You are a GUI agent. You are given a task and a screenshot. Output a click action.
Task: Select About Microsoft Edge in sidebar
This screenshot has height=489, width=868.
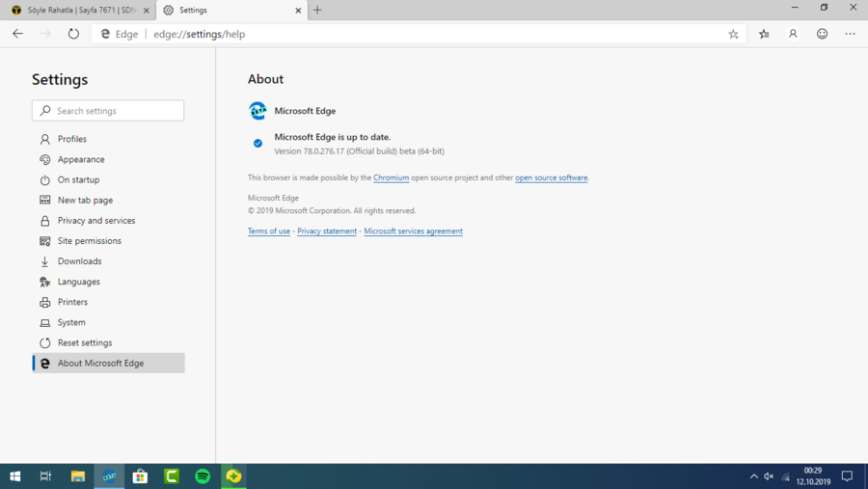(x=108, y=363)
